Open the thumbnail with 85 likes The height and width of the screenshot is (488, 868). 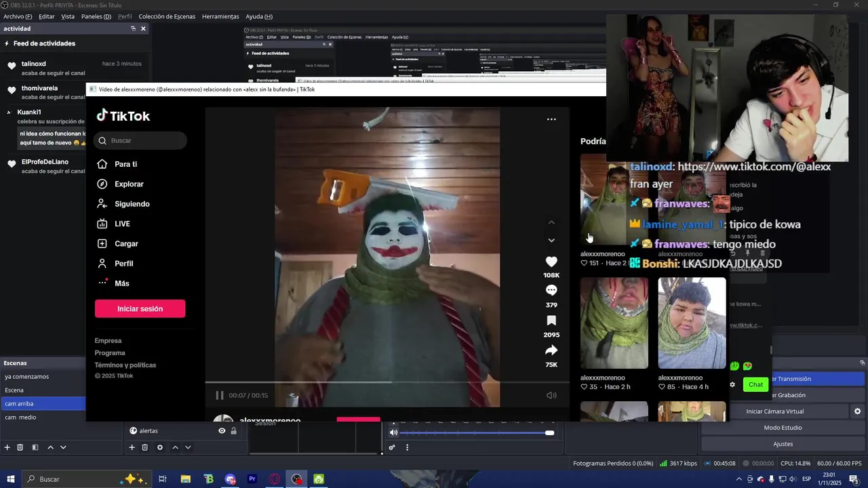point(692,323)
